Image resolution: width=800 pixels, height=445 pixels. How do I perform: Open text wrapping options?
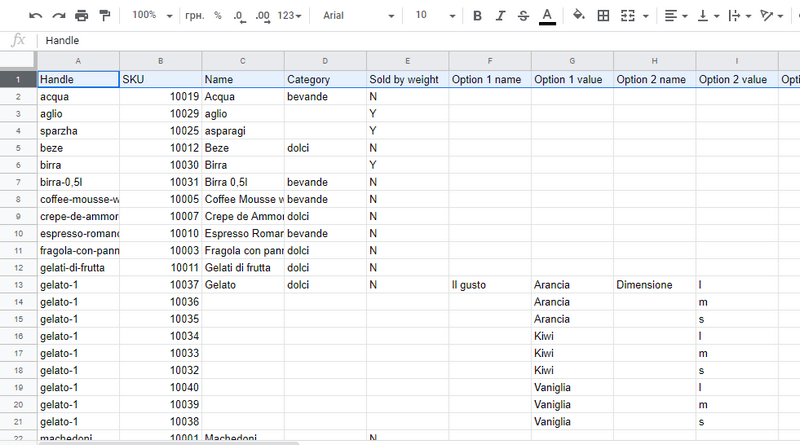point(734,16)
